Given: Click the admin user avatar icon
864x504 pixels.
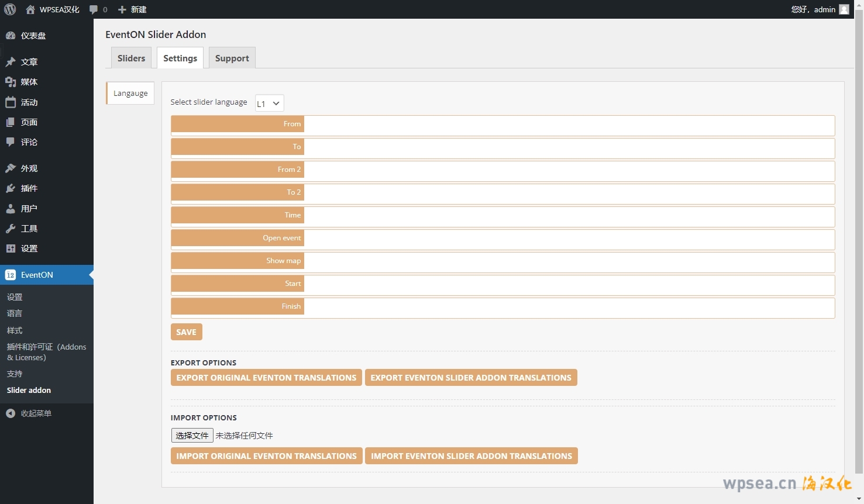Looking at the screenshot, I should pyautogui.click(x=844, y=9).
